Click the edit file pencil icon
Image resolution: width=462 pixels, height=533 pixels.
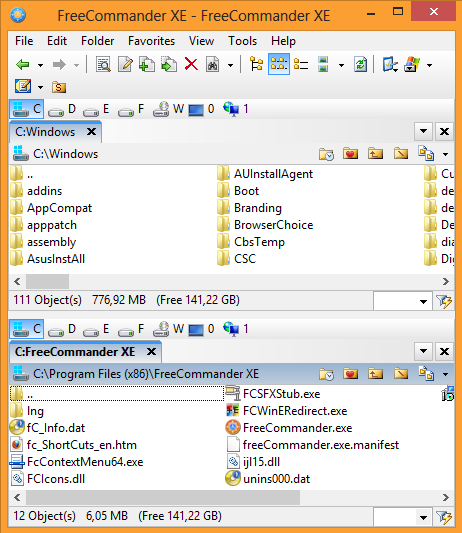coord(125,64)
